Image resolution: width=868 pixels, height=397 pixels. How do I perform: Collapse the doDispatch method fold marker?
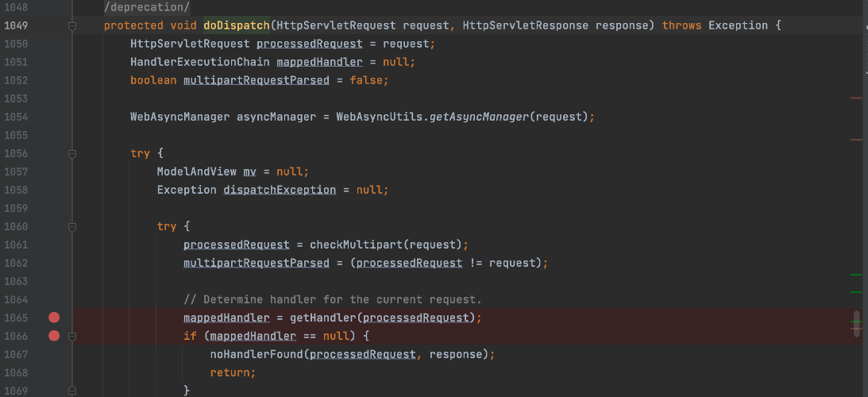[71, 25]
